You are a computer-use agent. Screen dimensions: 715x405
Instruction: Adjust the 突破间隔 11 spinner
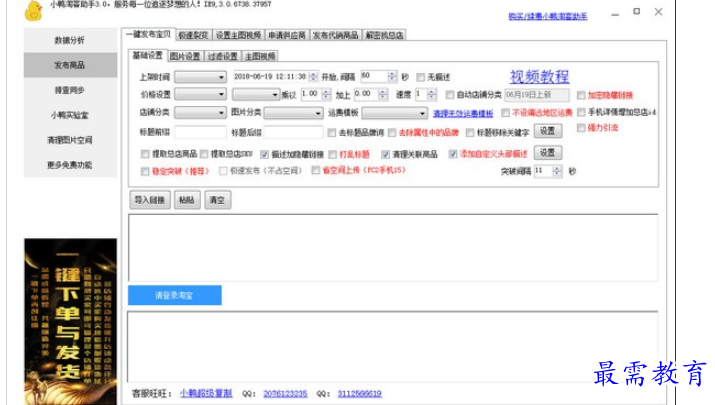pyautogui.click(x=557, y=171)
